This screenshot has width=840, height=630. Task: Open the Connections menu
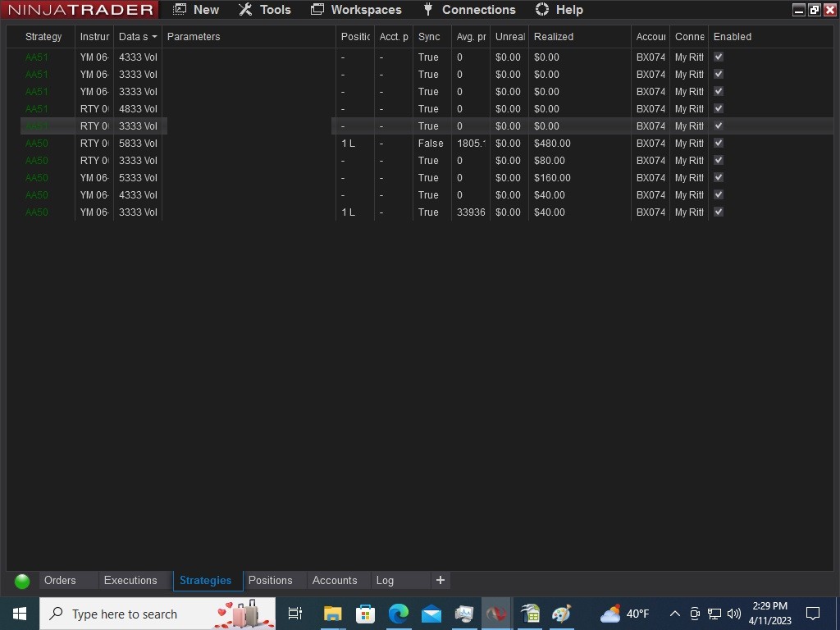[469, 10]
